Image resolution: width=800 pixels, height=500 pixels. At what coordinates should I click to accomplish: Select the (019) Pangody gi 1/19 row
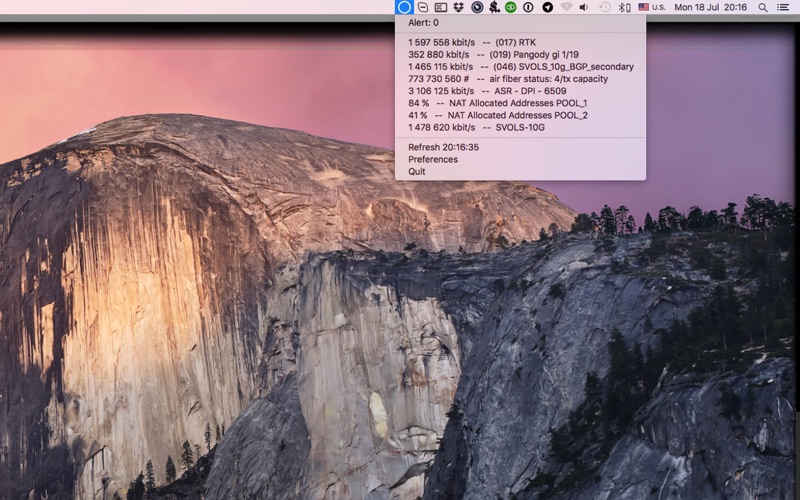tap(520, 55)
